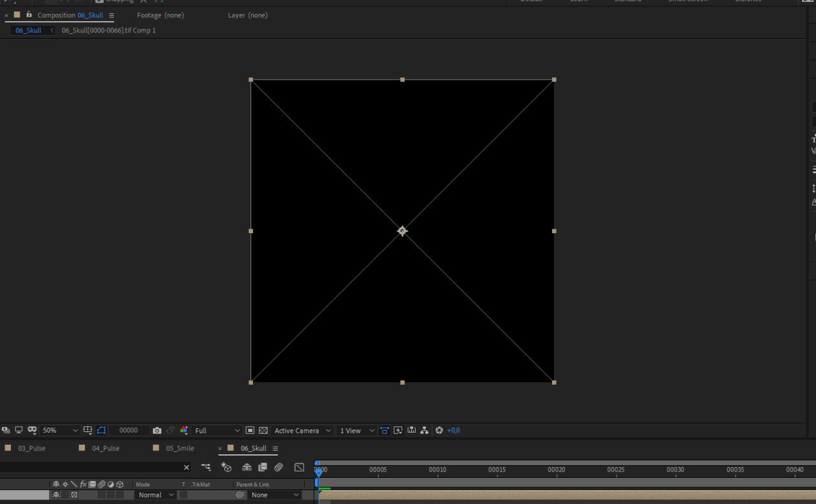Click the Parent & Link column header
Screen dimensions: 816x504
pyautogui.click(x=253, y=485)
